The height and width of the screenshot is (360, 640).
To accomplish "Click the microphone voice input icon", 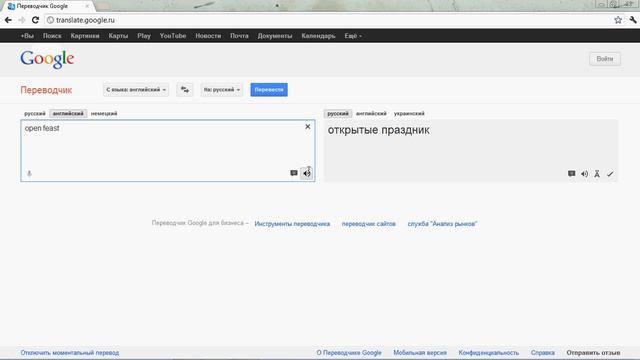I will tap(29, 173).
